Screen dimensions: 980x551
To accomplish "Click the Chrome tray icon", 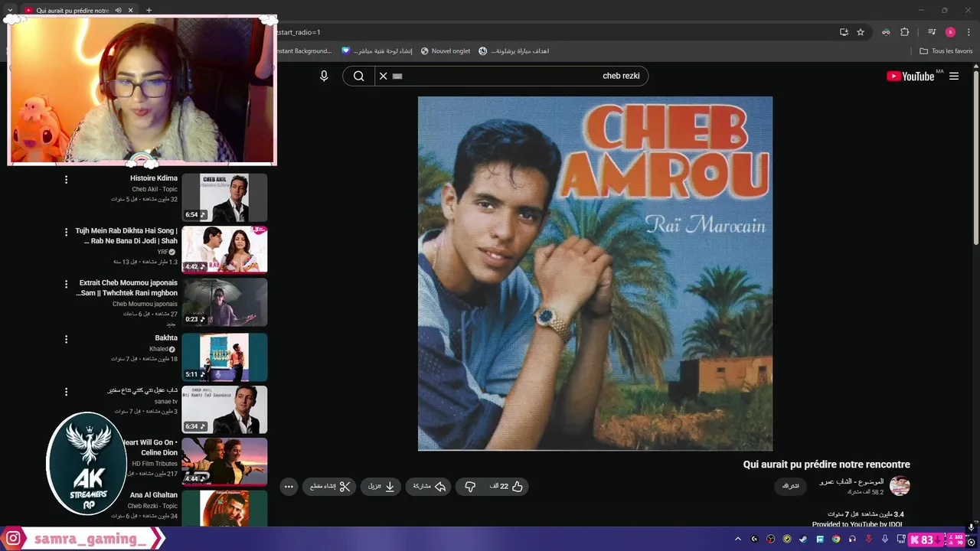I will [x=836, y=540].
